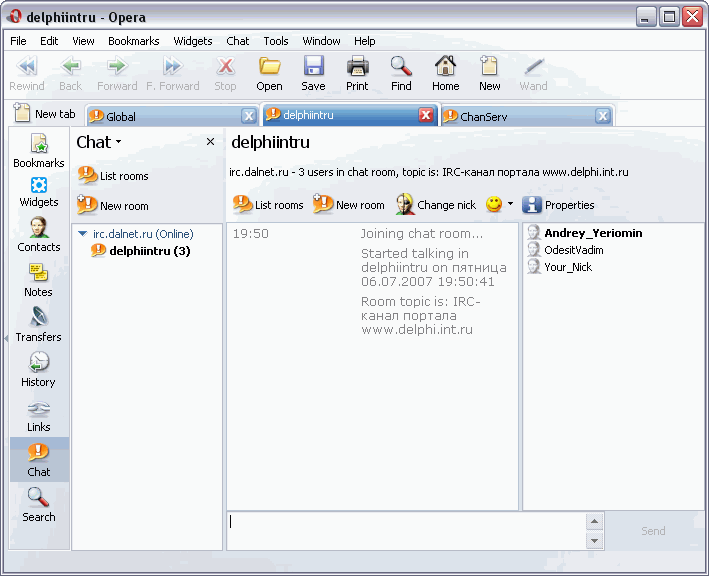Click the irc.dalnet.ru (Online) server entry
This screenshot has height=576, width=709.
[143, 234]
